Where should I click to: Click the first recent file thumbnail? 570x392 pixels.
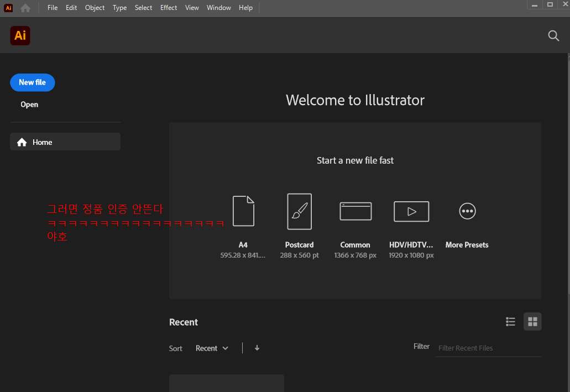pos(227,383)
